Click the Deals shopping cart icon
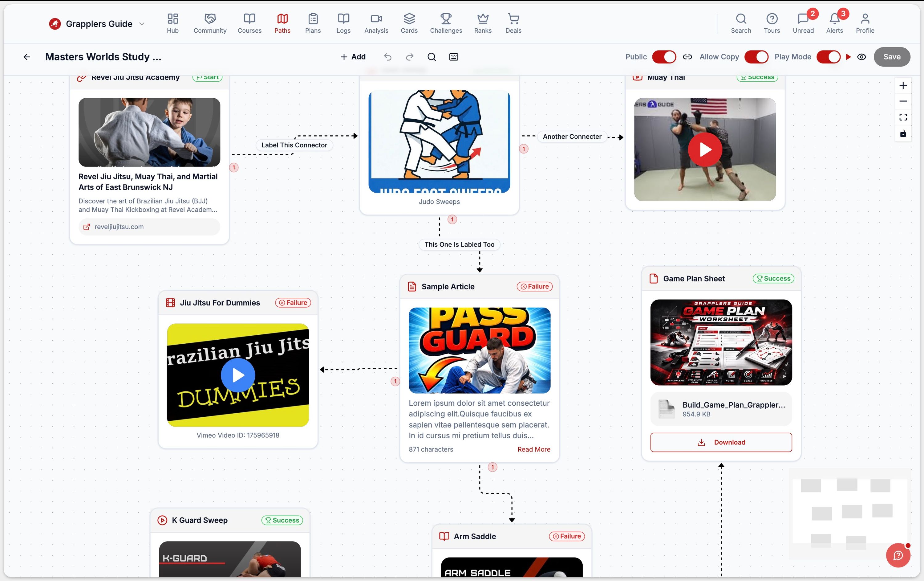Screen dimensions: 924x581 tap(513, 18)
